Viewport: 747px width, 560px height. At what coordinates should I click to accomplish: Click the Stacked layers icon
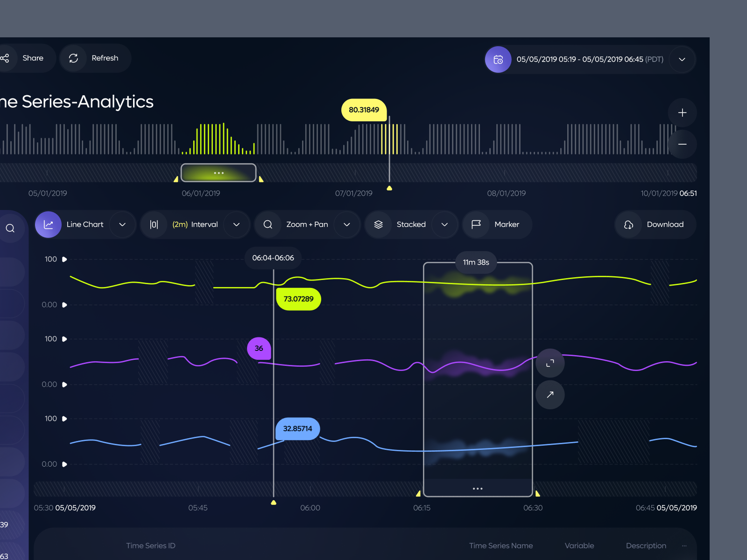pyautogui.click(x=378, y=224)
